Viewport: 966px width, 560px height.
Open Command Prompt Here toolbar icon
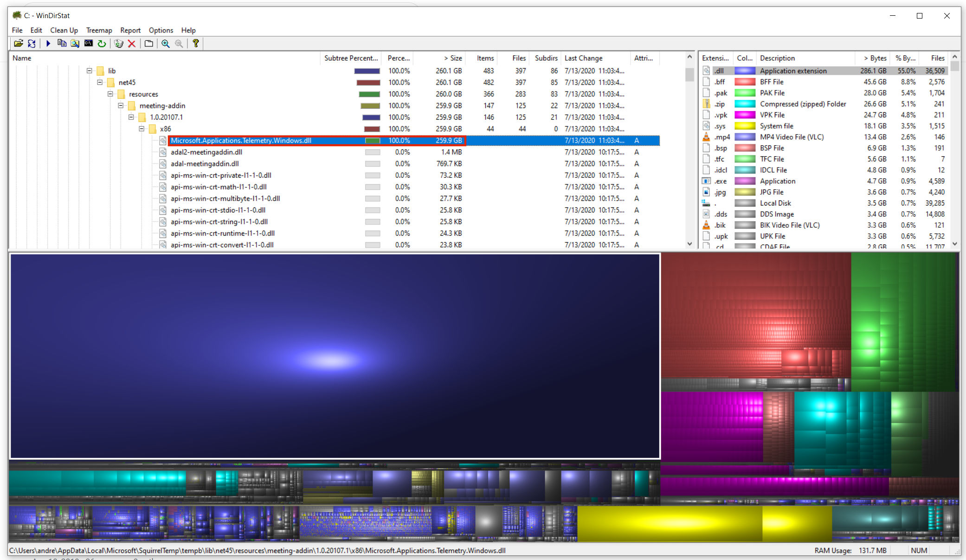click(x=88, y=44)
